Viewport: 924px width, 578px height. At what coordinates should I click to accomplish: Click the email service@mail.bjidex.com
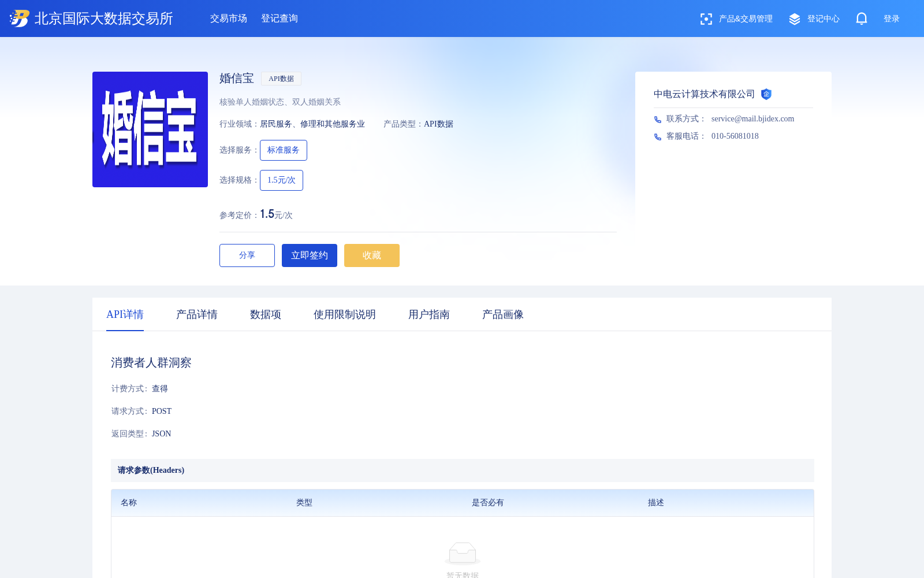pyautogui.click(x=752, y=119)
